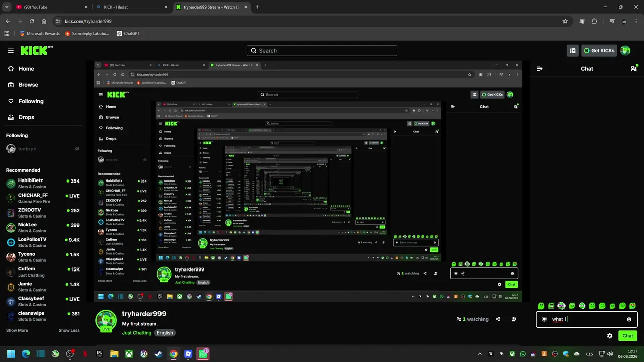
Task: Click the share stream icon
Action: [498, 319]
